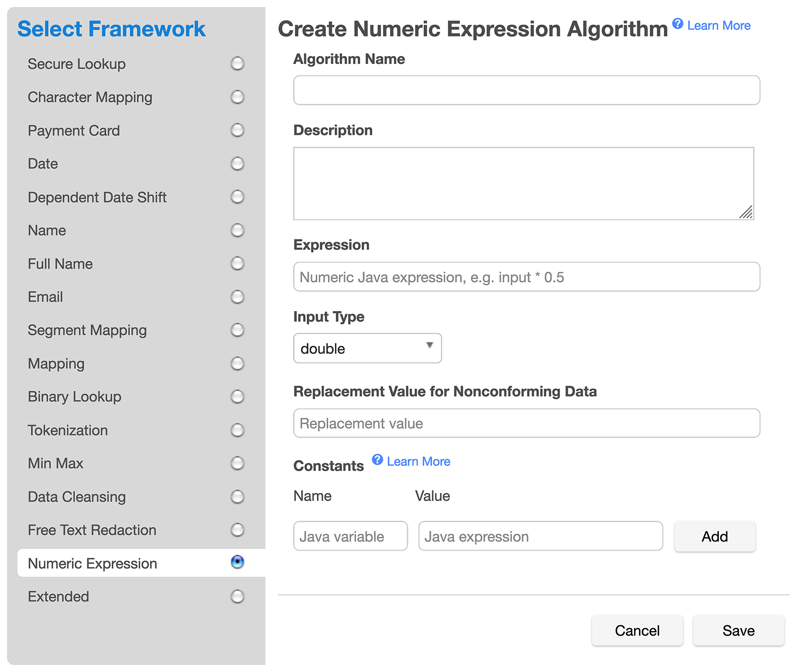
Task: Click the Numeric Expression framework item
Action: 92,563
